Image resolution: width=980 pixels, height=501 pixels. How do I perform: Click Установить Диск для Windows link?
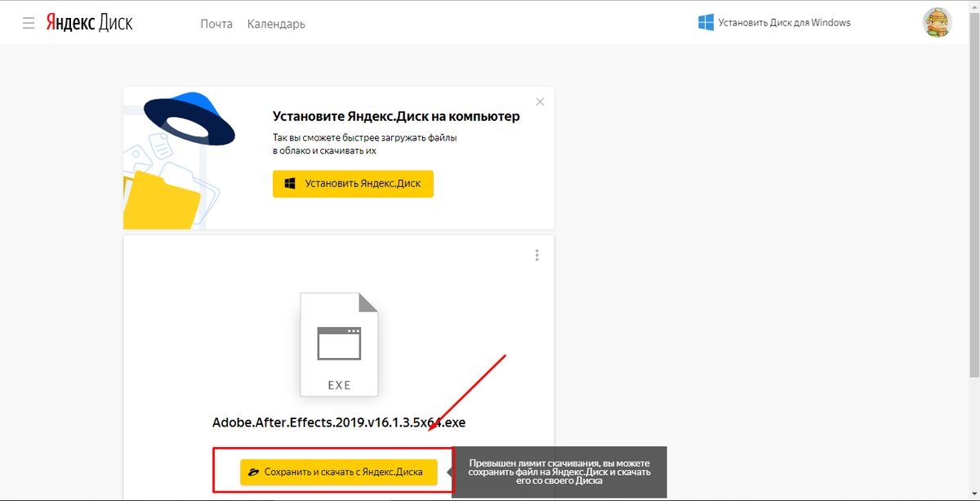pos(784,23)
